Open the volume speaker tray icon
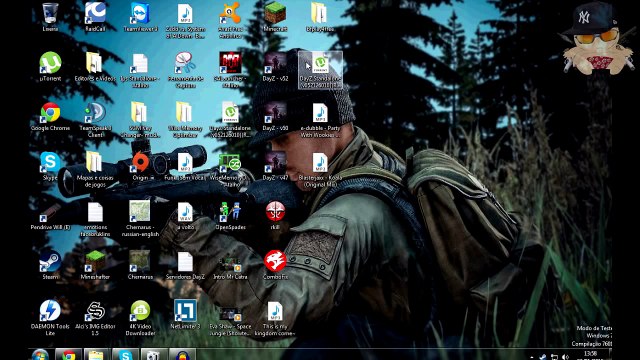Image resolution: width=640 pixels, height=360 pixels. coord(566,357)
